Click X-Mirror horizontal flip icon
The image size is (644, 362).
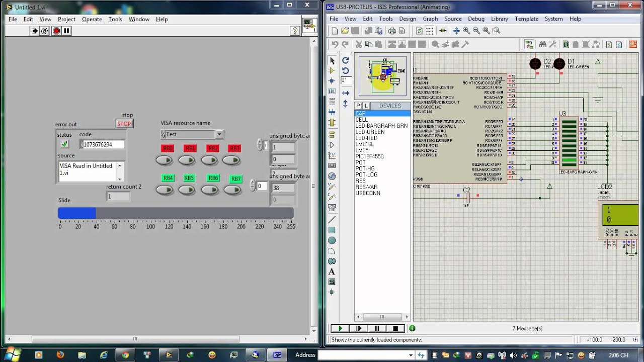[345, 93]
